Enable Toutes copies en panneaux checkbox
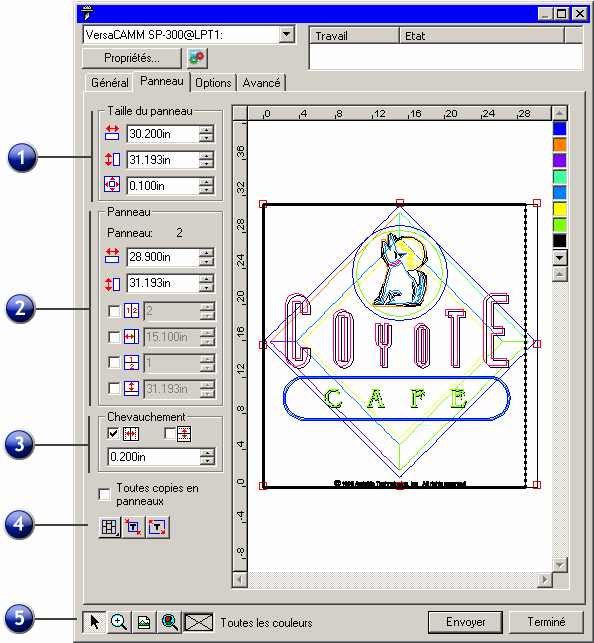 pos(105,494)
